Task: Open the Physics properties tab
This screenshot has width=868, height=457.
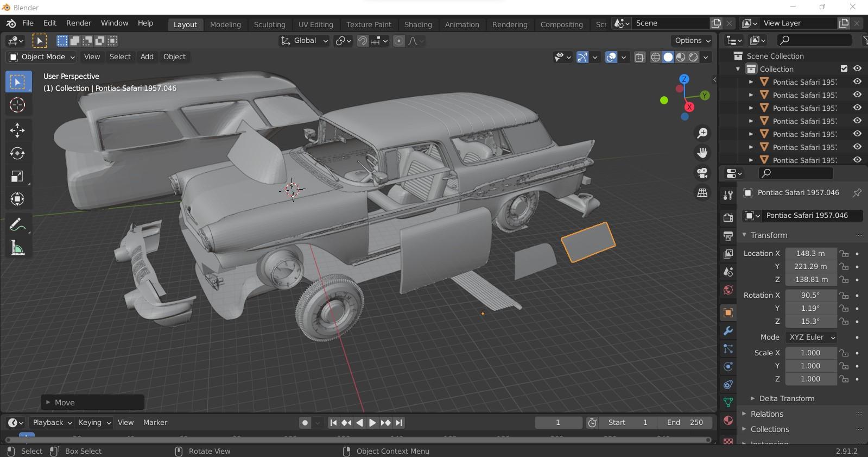Action: click(x=728, y=366)
